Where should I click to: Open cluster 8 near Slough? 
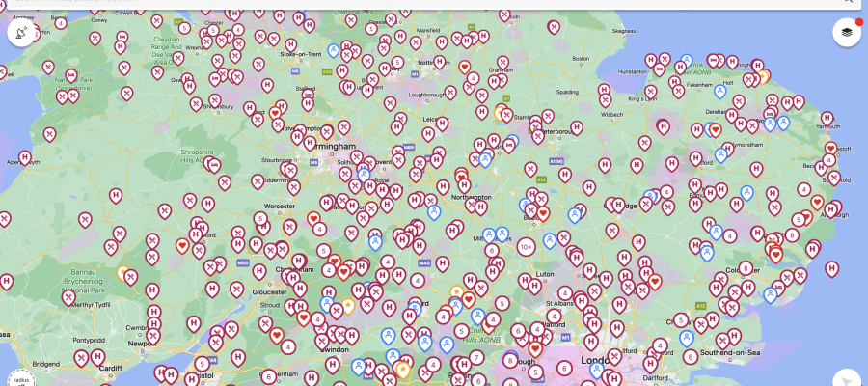(x=510, y=361)
